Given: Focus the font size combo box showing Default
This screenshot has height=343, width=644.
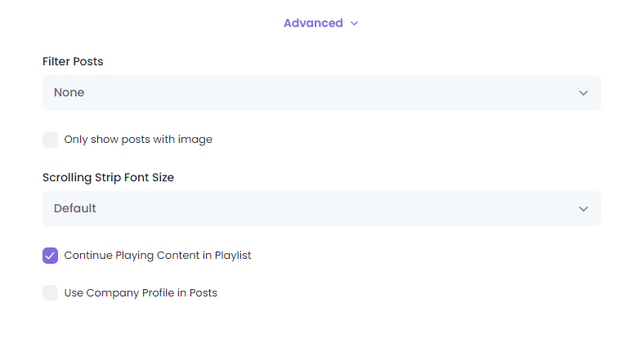Looking at the screenshot, I should [x=322, y=208].
